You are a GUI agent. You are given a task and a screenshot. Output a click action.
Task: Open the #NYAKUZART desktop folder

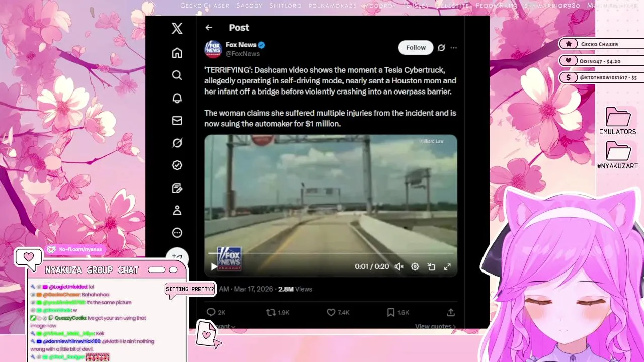(617, 155)
